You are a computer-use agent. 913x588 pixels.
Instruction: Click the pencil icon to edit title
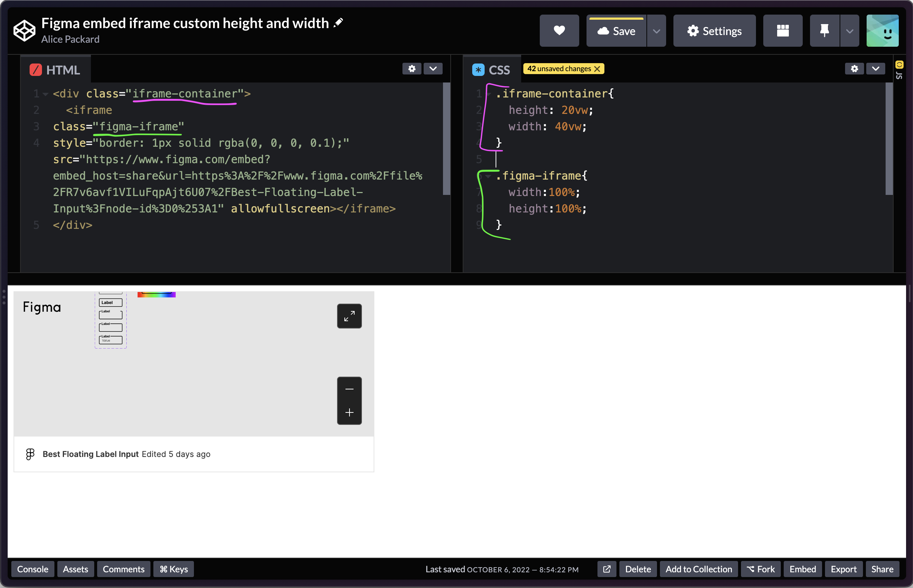pos(338,23)
